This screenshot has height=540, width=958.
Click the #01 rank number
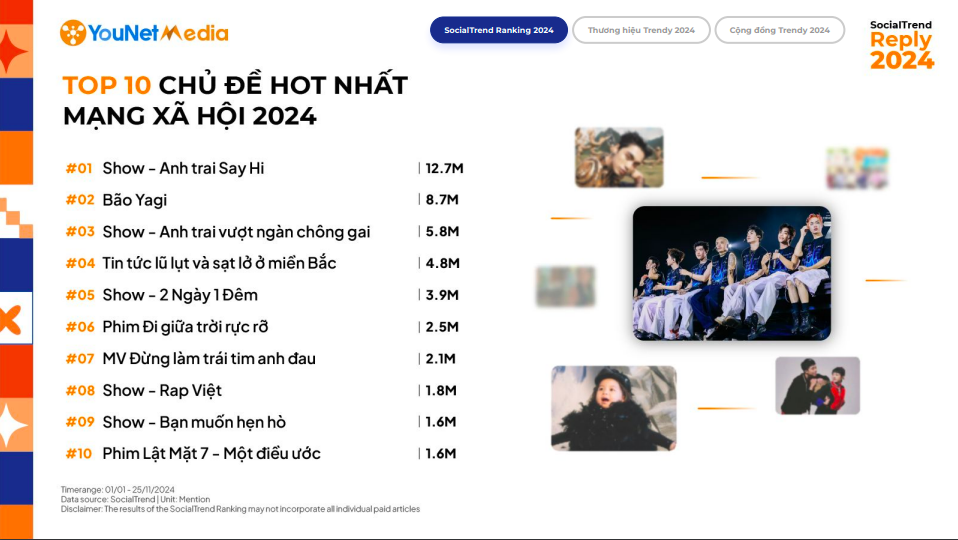(x=79, y=168)
